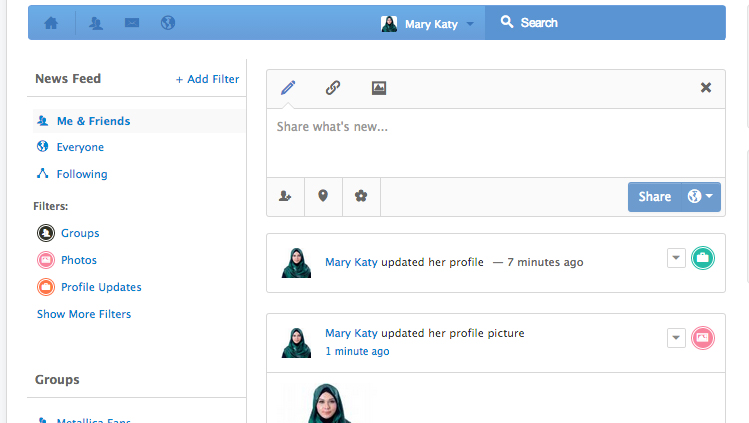Switch to the photo share tab
The width and height of the screenshot is (749, 423).
379,88
